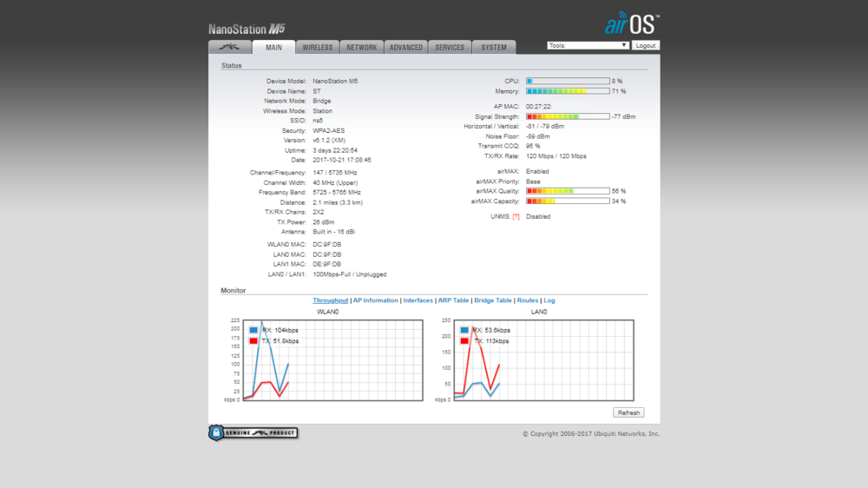
Task: Click red TX legend square in LAN0 graph
Action: (464, 341)
